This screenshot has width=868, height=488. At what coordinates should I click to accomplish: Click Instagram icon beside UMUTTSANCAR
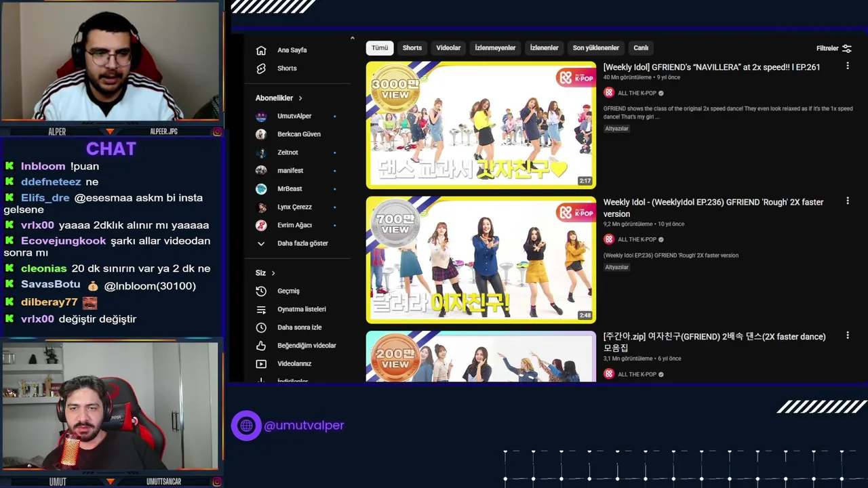[217, 482]
